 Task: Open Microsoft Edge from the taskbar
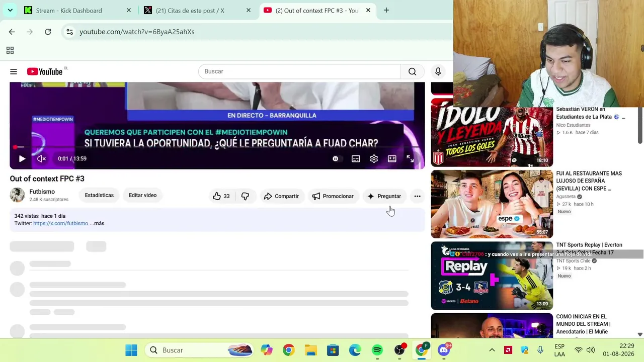click(355, 350)
